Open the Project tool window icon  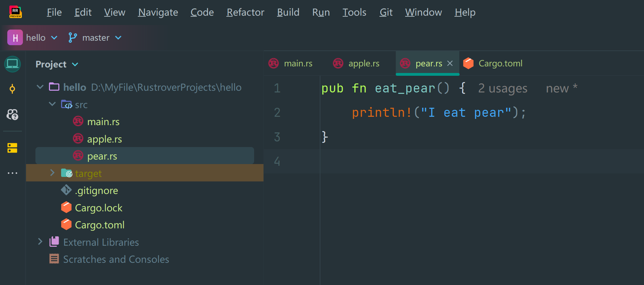[12, 64]
